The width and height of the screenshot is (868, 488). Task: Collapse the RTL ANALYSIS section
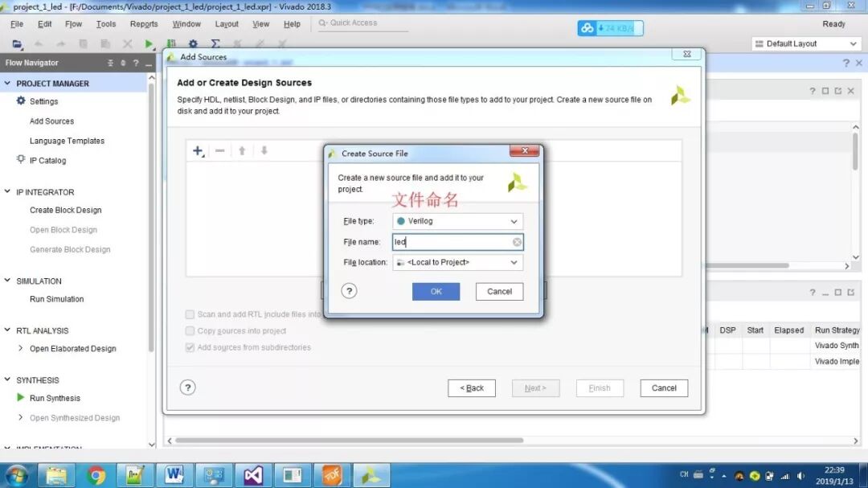[x=7, y=330]
